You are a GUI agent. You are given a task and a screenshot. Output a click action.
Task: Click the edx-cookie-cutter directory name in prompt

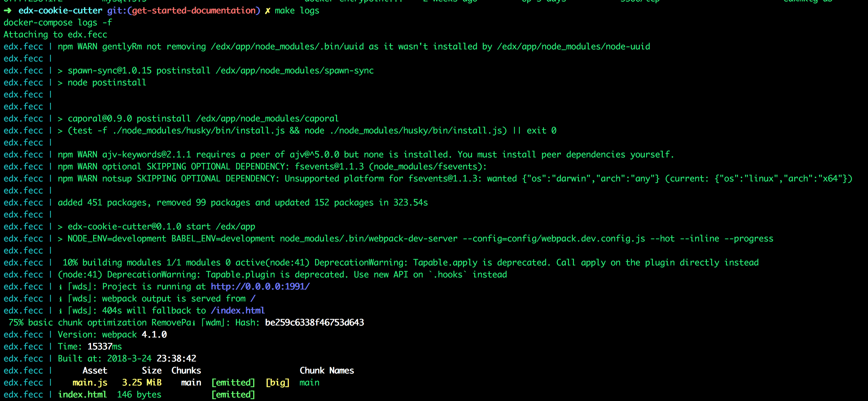click(x=60, y=11)
